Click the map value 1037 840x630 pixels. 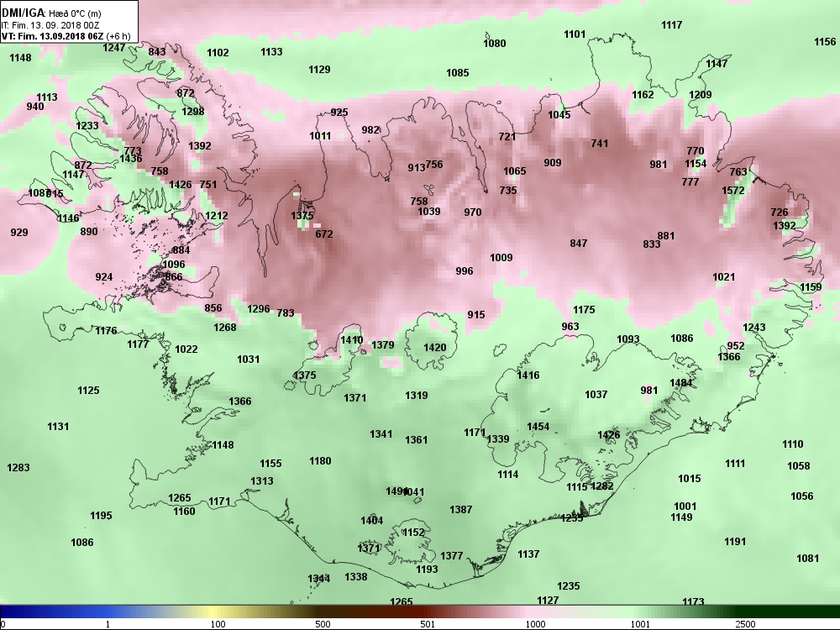point(596,394)
